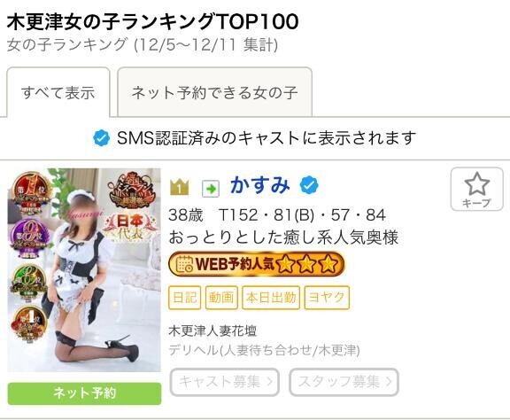Click the calendar icon in WEB予約人気 badge
Viewport: 510px width, 420px height.
(184, 264)
